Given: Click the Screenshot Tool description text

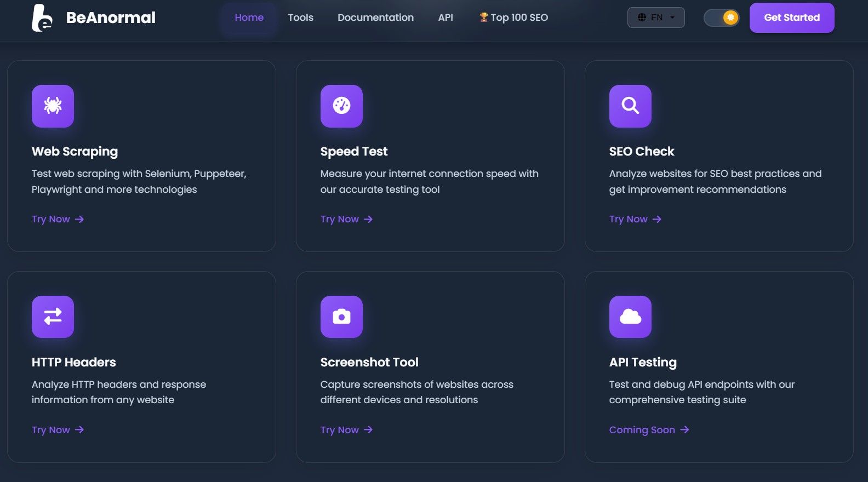Looking at the screenshot, I should coord(417,392).
